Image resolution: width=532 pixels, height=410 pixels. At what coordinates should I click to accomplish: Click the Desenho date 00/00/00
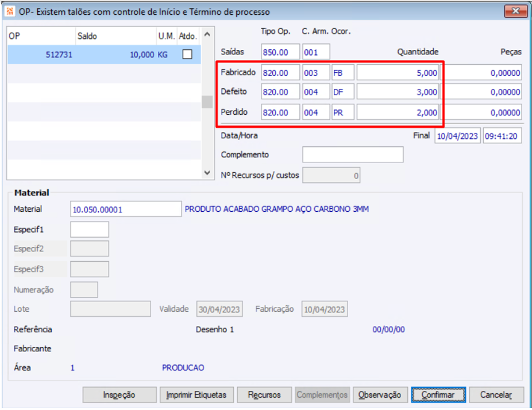pos(388,330)
